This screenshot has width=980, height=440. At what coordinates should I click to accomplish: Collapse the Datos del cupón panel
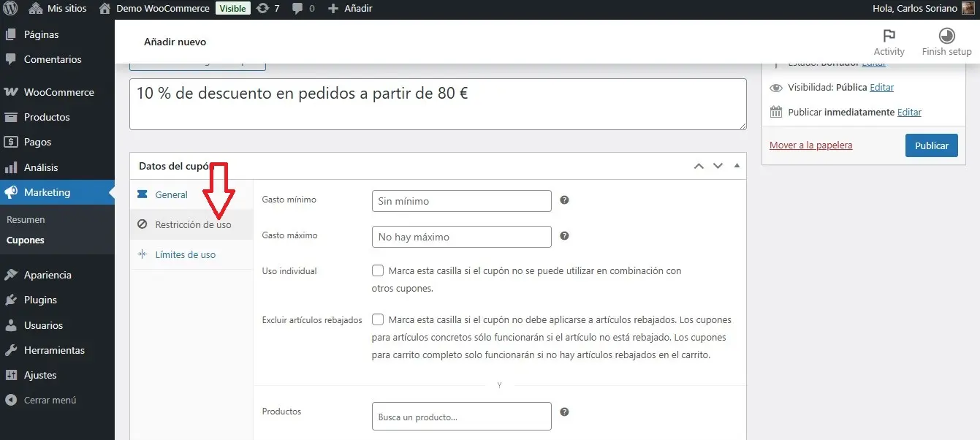(x=736, y=166)
